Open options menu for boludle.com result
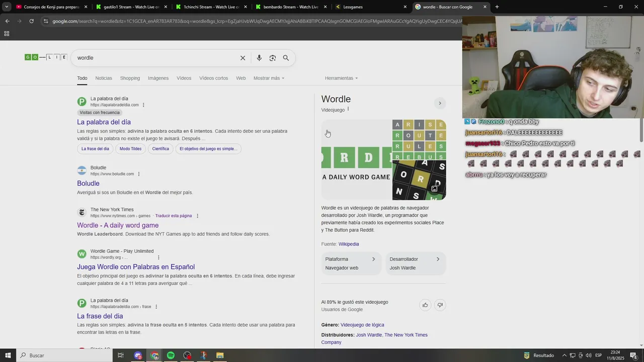644x362 pixels. pyautogui.click(x=139, y=174)
